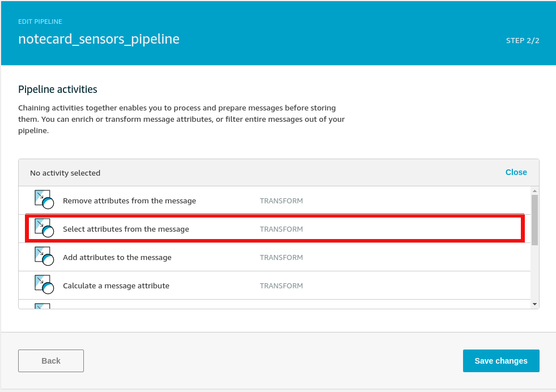Click TRANSFORM label in Add attributes row

click(281, 257)
